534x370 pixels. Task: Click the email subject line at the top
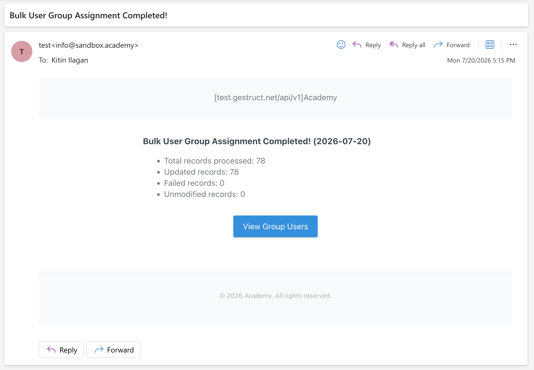click(88, 16)
